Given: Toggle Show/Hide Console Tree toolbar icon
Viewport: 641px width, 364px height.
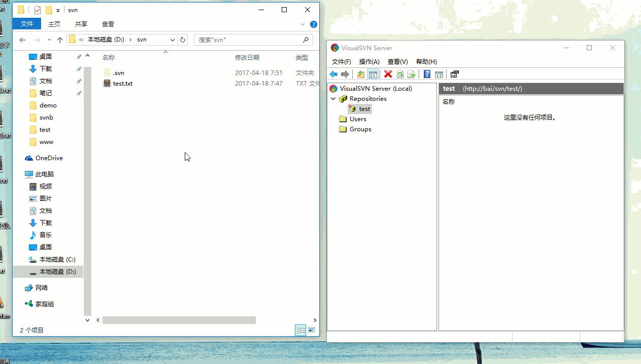Looking at the screenshot, I should [x=373, y=75].
